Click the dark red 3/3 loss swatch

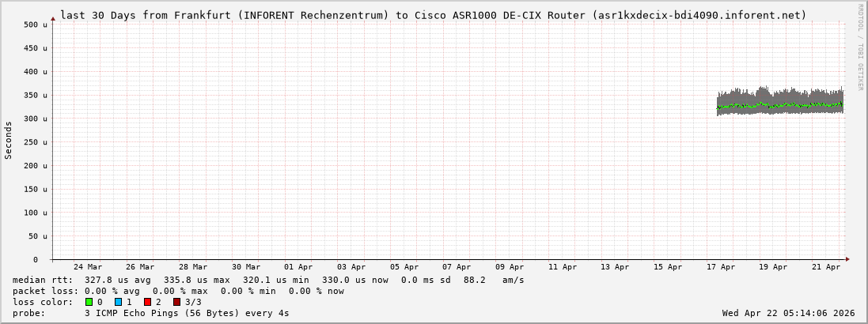176,302
